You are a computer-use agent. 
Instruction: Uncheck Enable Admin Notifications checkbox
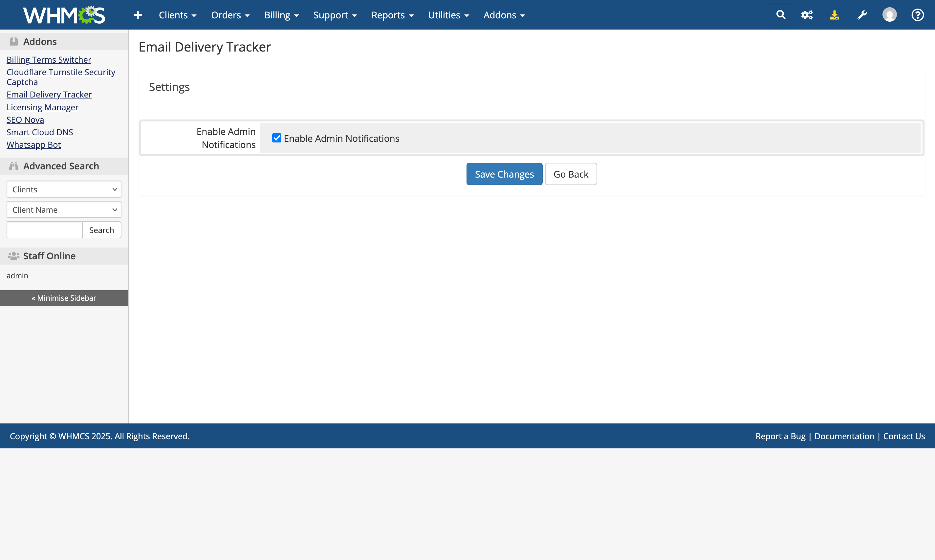point(276,138)
